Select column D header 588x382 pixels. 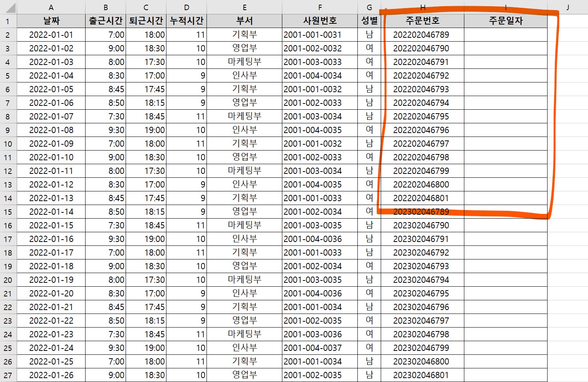pos(187,7)
